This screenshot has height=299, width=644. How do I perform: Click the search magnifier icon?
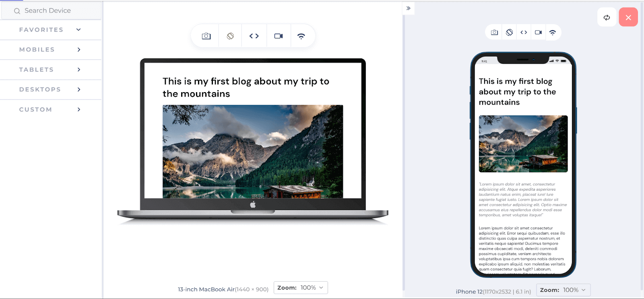[17, 11]
